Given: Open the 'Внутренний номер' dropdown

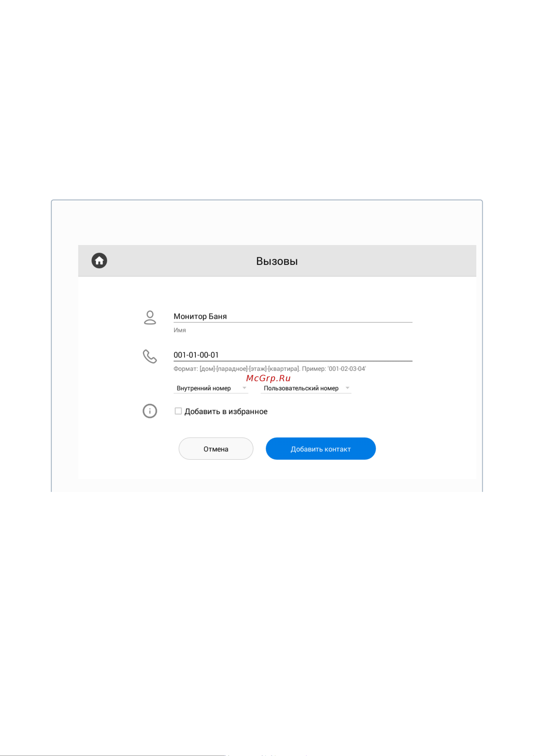Looking at the screenshot, I should pos(211,388).
